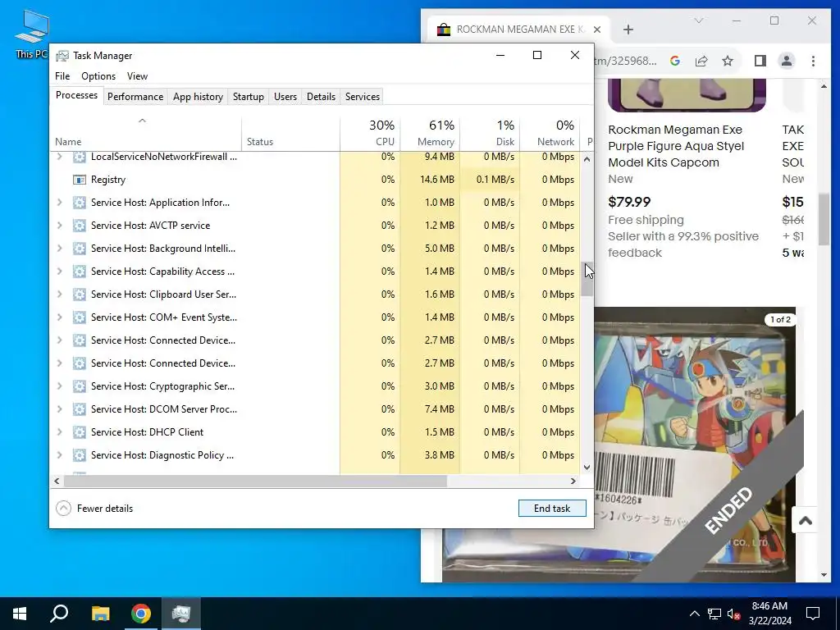The image size is (840, 630).
Task: Select the Registry process row
Action: pyautogui.click(x=314, y=180)
